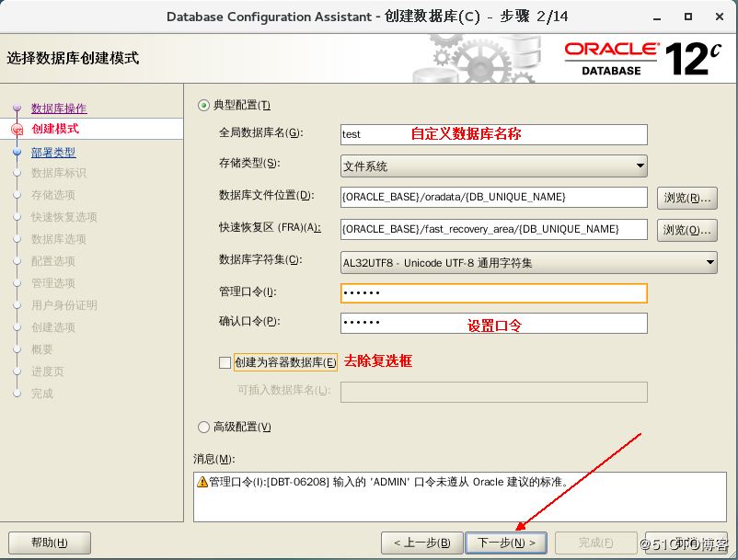Click the warning icon in messages box
Image resolution: width=738 pixels, height=560 pixels.
click(202, 482)
